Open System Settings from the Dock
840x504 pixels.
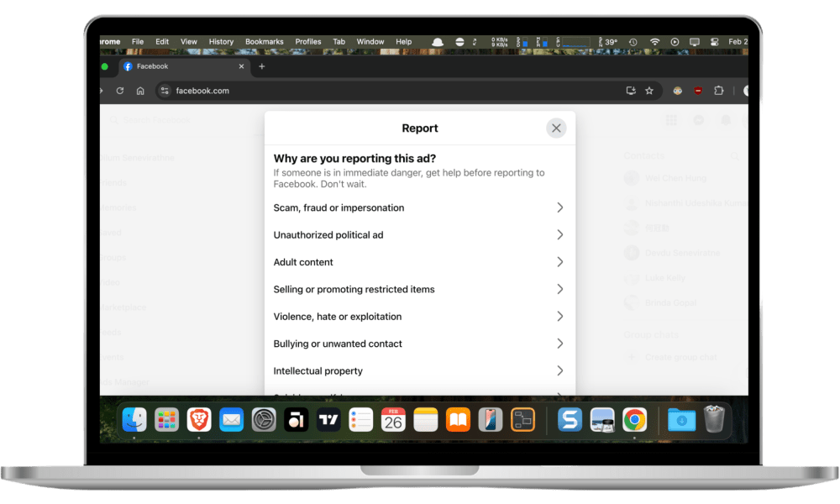[264, 420]
